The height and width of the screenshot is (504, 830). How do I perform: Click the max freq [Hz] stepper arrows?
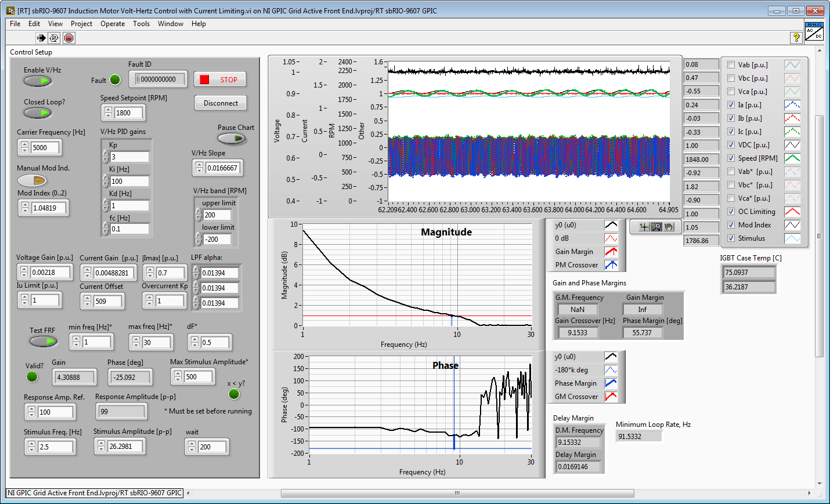[x=136, y=343]
